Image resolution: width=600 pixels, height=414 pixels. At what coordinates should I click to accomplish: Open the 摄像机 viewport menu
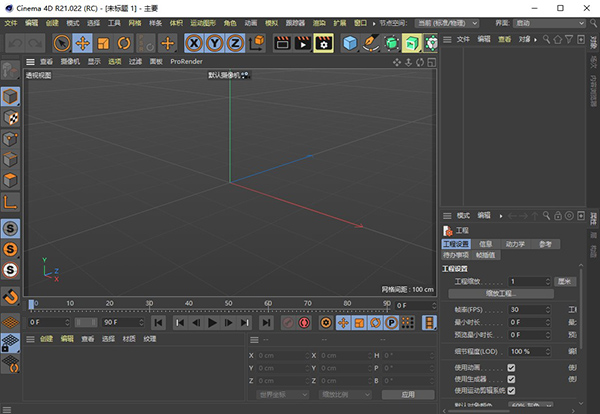70,62
